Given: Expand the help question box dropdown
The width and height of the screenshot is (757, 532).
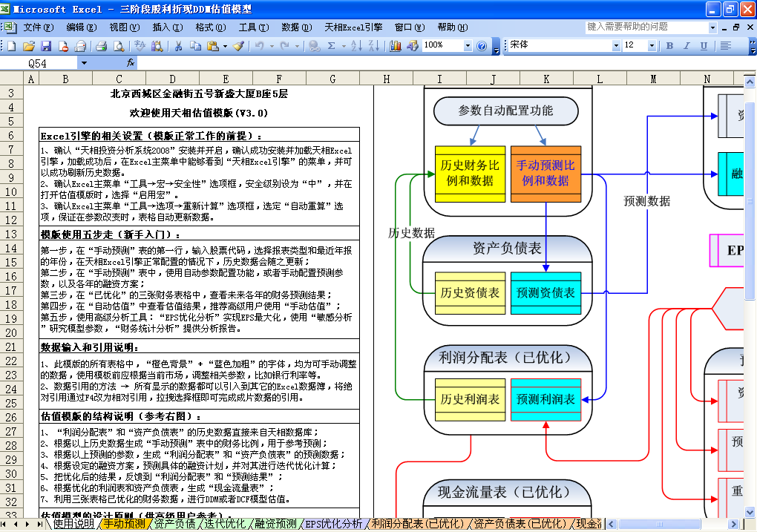Looking at the screenshot, I should (x=712, y=27).
